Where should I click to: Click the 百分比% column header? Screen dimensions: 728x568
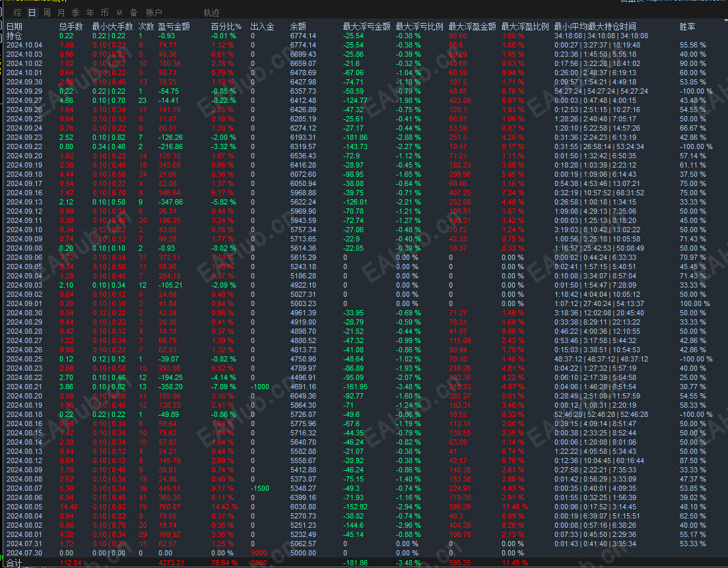click(226, 26)
